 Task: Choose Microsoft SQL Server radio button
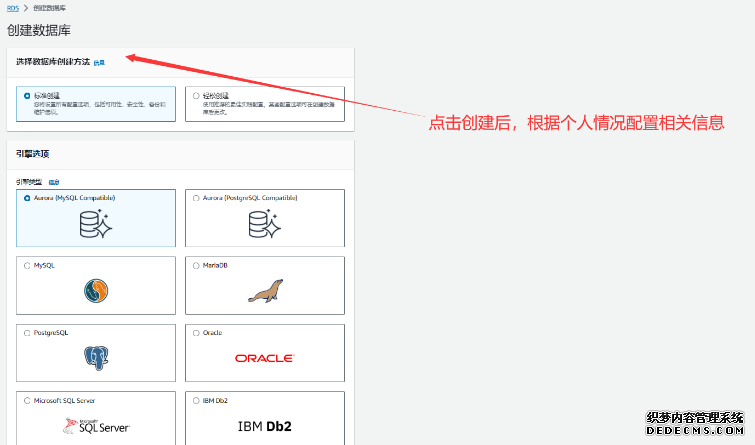[26, 400]
